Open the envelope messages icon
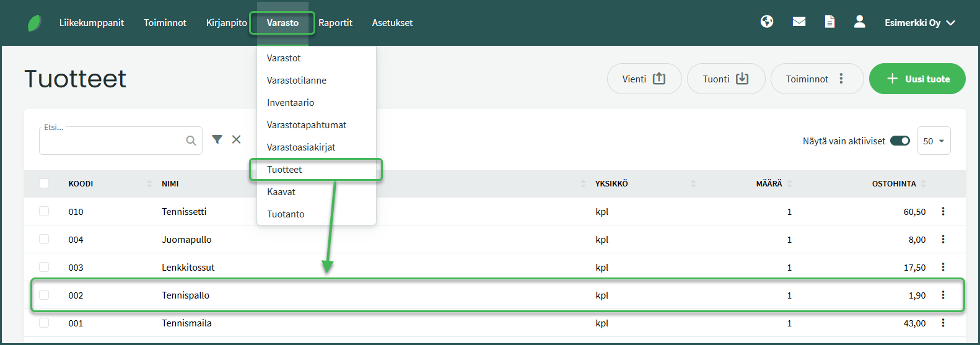The image size is (980, 345). pyautogui.click(x=799, y=22)
